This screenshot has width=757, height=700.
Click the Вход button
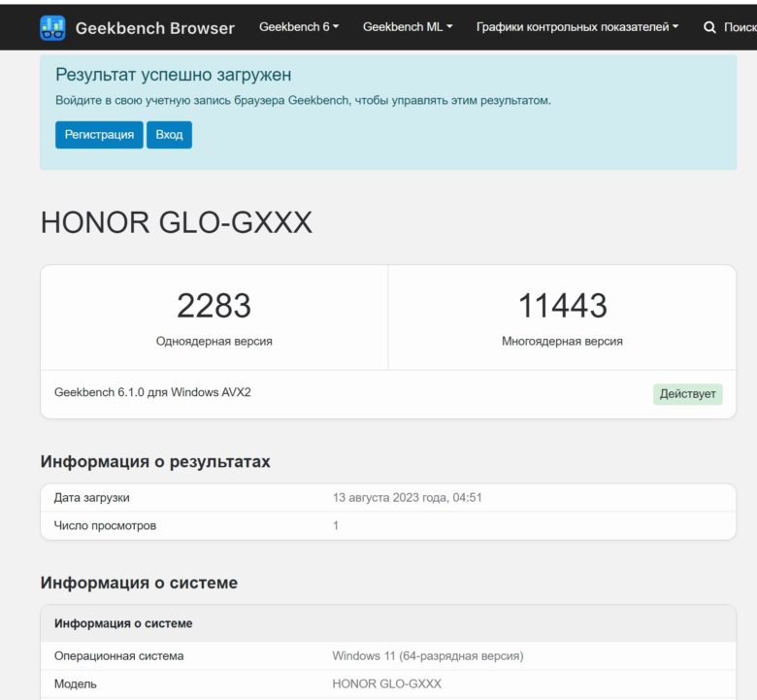(169, 135)
